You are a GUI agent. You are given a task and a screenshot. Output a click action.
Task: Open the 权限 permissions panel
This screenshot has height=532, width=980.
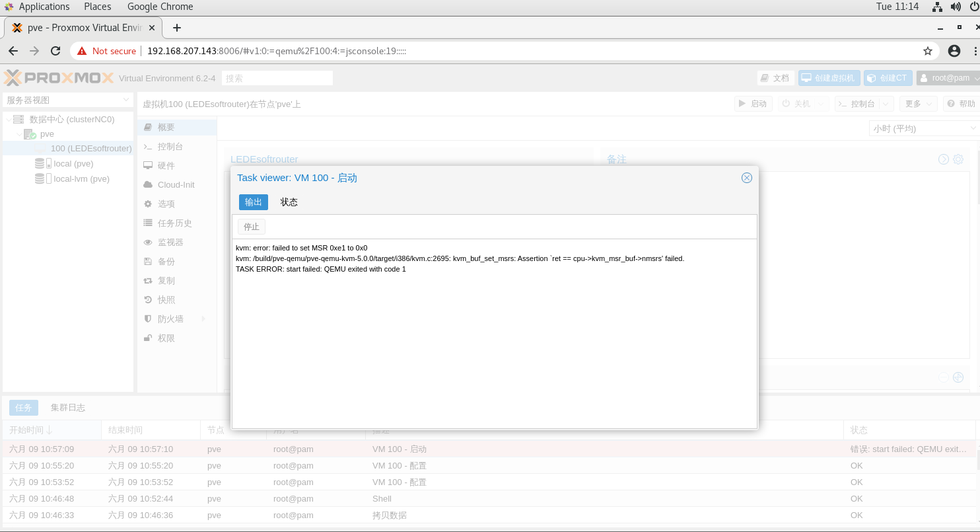(x=165, y=338)
